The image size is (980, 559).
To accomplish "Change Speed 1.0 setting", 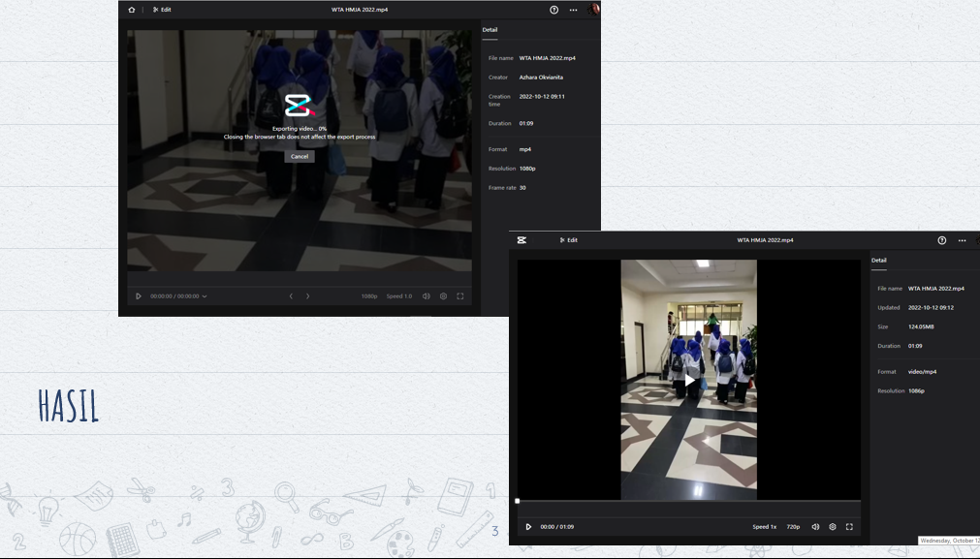I will tap(398, 296).
